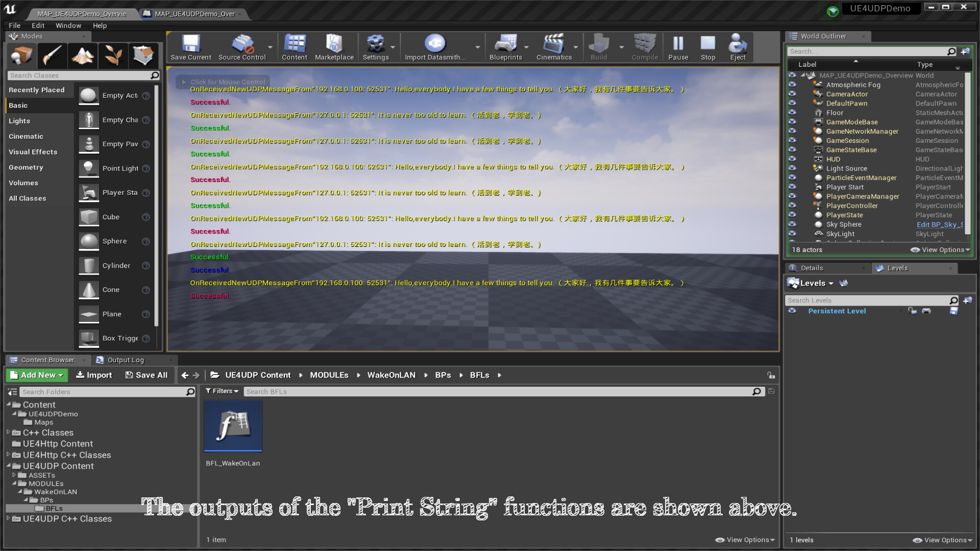Open the Marketplace from the toolbar
This screenshot has width=980, height=551.
(334, 47)
